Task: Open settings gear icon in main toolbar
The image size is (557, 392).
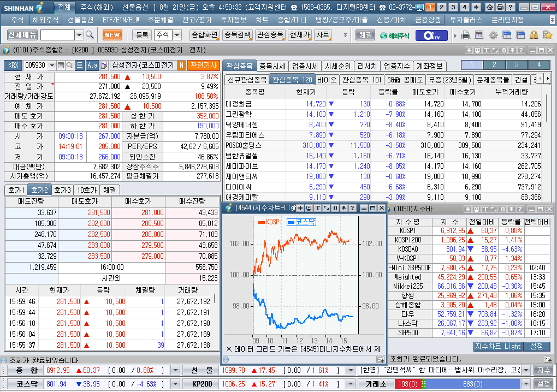Action: coord(493,35)
